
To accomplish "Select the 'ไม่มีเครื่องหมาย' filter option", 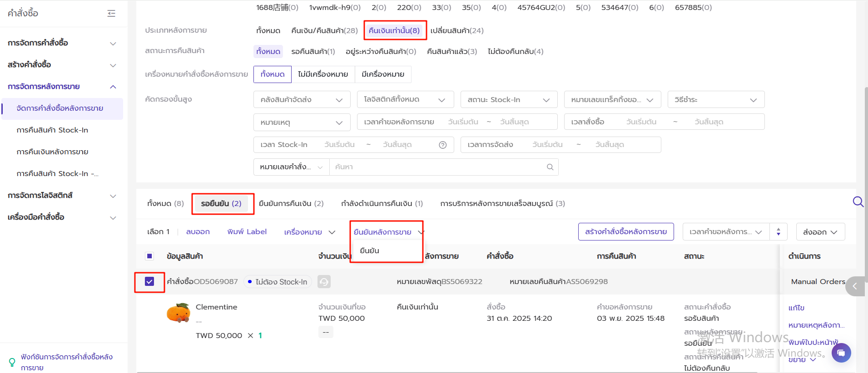I will tap(322, 74).
